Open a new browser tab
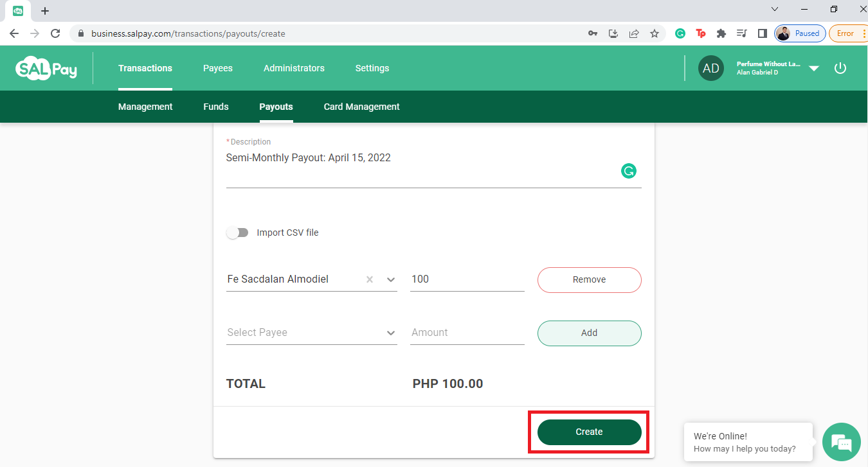 (x=45, y=11)
